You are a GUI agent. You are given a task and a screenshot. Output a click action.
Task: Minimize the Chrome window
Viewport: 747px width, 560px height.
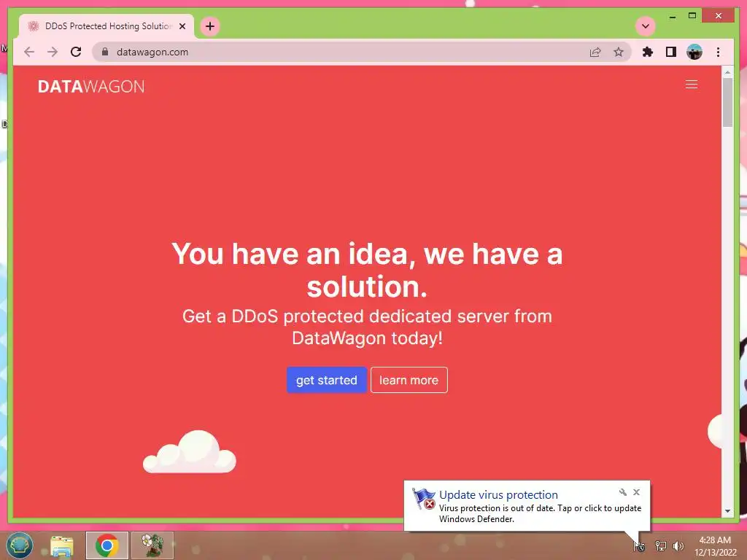[672, 16]
